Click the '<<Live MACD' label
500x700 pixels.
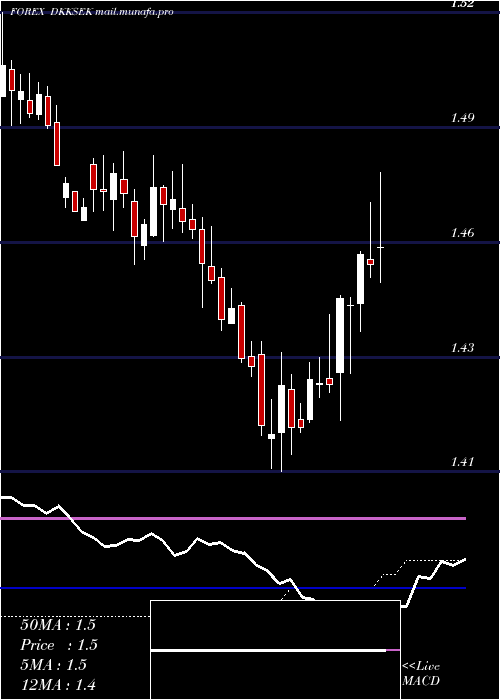click(x=421, y=674)
